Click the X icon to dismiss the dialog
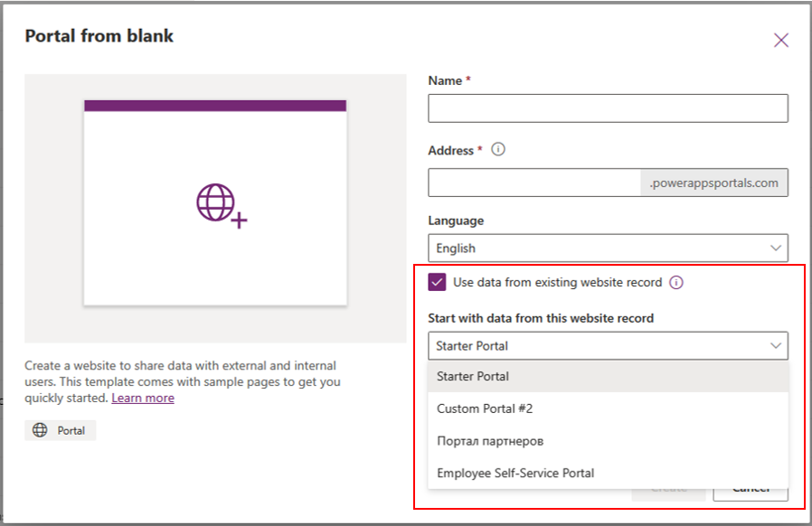Viewport: 812px width, 526px height. coord(780,40)
